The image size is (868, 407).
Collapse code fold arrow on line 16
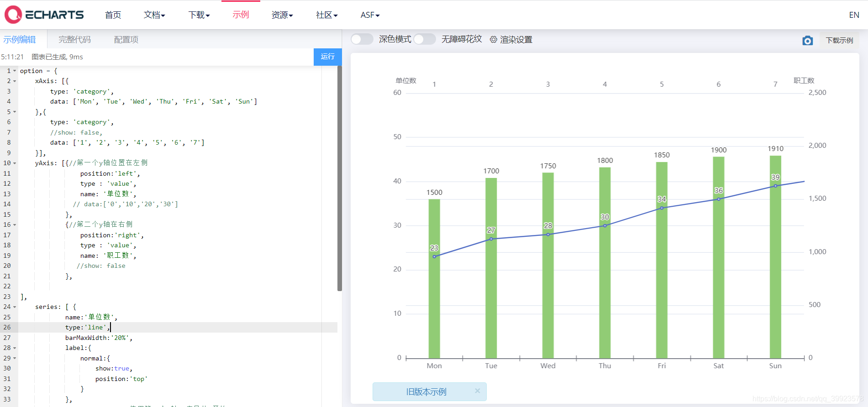tap(15, 225)
